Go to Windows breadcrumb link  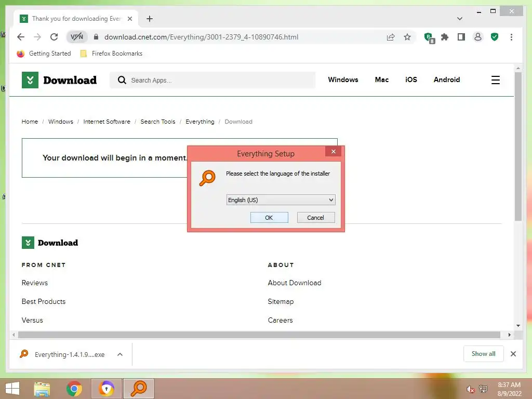tap(61, 122)
